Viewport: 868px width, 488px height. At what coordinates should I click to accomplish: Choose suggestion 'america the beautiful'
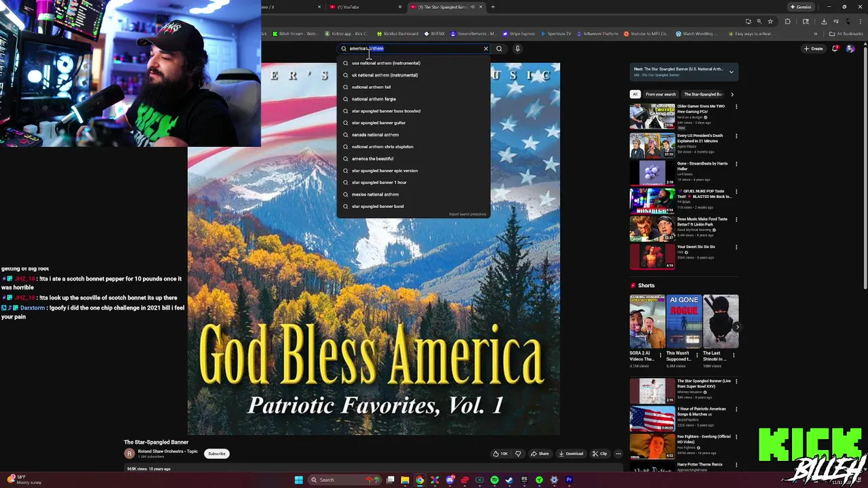pyautogui.click(x=414, y=159)
